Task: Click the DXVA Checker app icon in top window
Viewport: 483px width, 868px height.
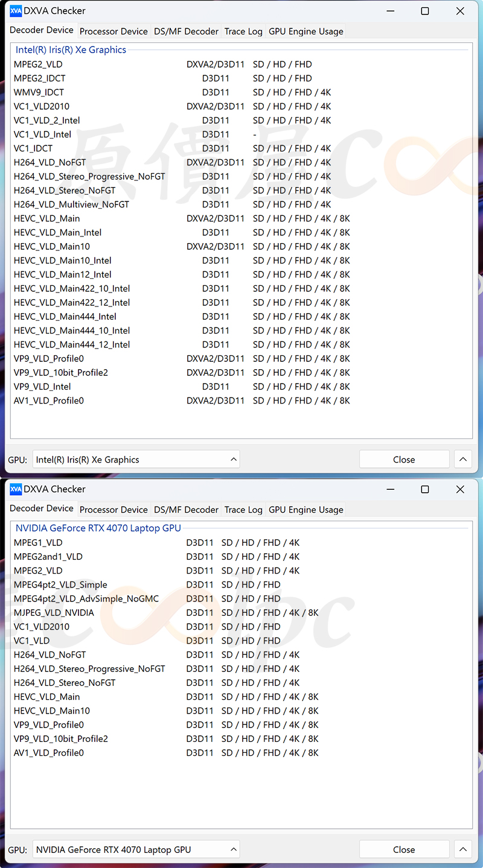Action: point(16,11)
